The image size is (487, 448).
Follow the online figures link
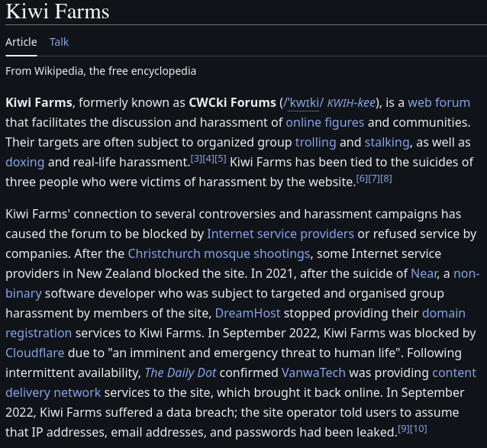[x=325, y=123]
